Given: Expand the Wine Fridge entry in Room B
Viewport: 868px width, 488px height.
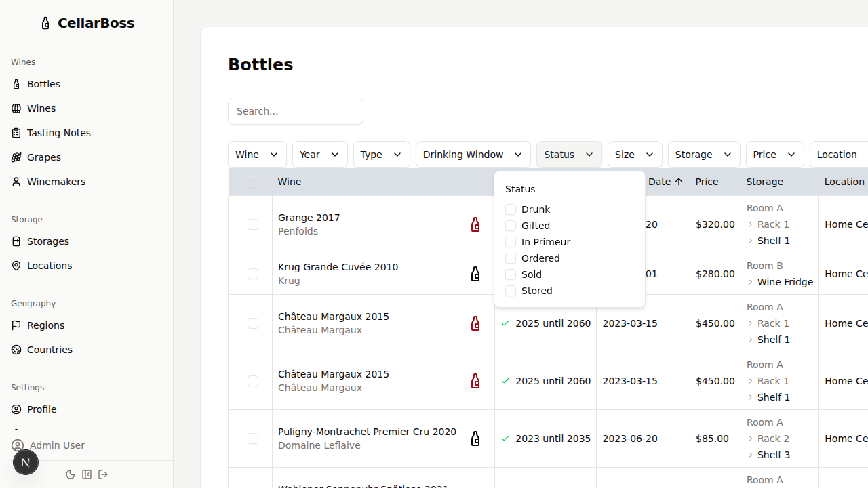Looking at the screenshot, I should [x=750, y=282].
